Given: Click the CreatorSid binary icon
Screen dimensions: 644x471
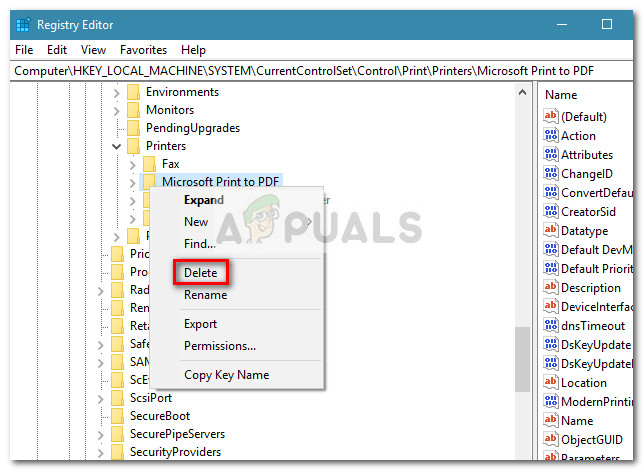Looking at the screenshot, I should (551, 211).
